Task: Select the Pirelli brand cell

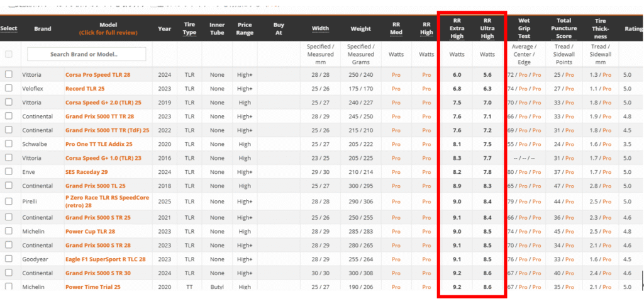Action: 30,201
